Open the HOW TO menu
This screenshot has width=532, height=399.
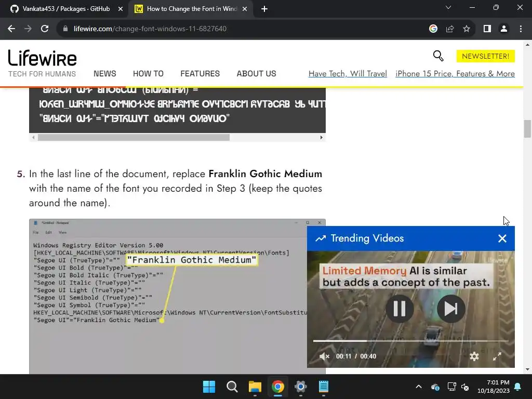(x=148, y=74)
